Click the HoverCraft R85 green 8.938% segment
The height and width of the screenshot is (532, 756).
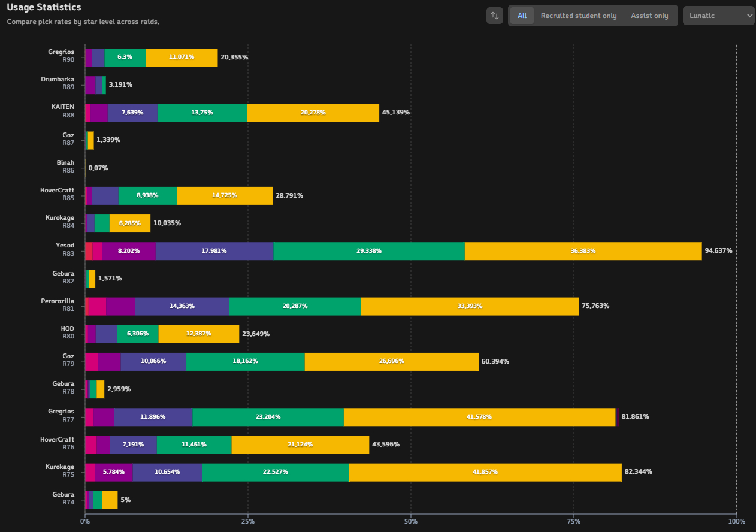click(x=147, y=195)
